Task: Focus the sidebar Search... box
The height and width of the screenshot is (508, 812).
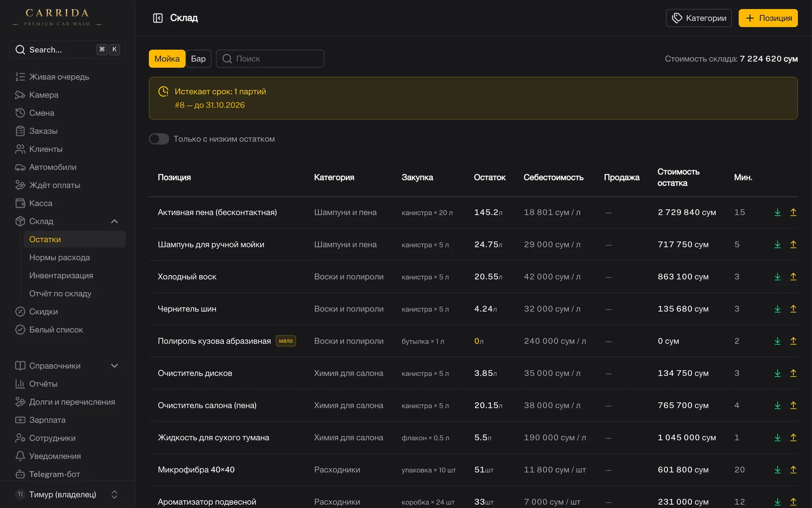Action: (x=67, y=50)
